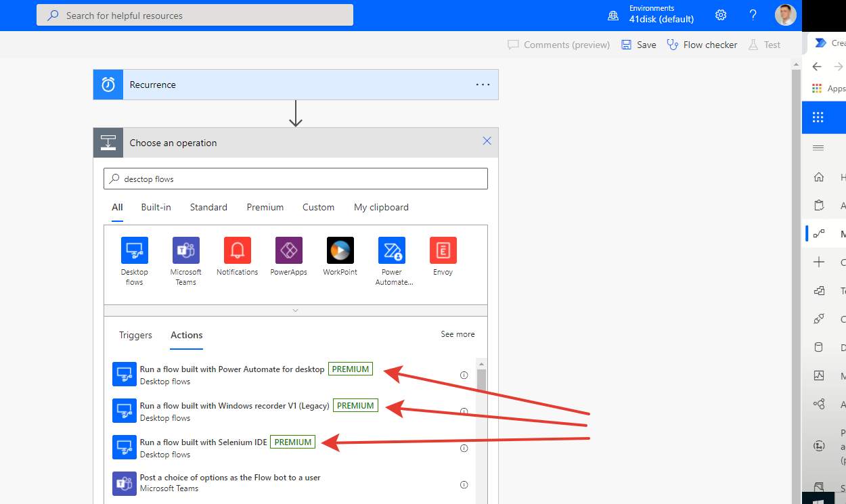Switch to the Standard tab
This screenshot has width=846, height=504.
(x=208, y=207)
